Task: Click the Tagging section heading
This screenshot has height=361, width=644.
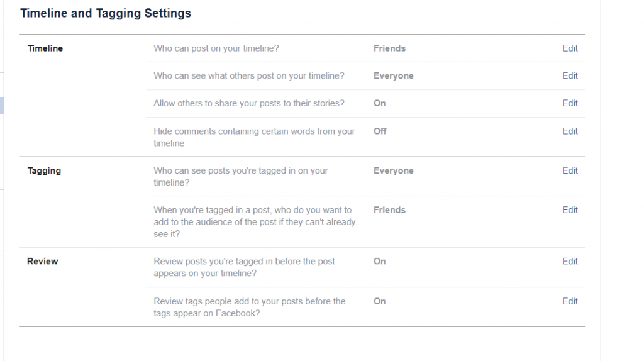Action: 45,171
